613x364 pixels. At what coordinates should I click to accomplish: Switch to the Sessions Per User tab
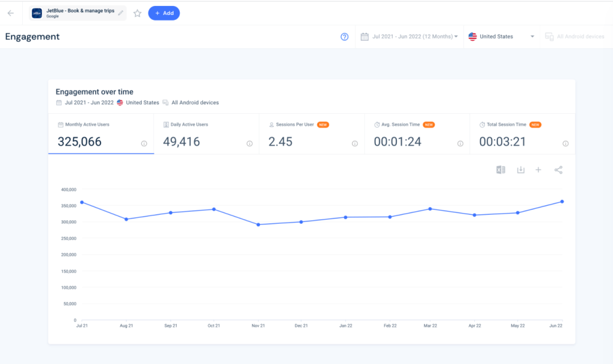(311, 134)
